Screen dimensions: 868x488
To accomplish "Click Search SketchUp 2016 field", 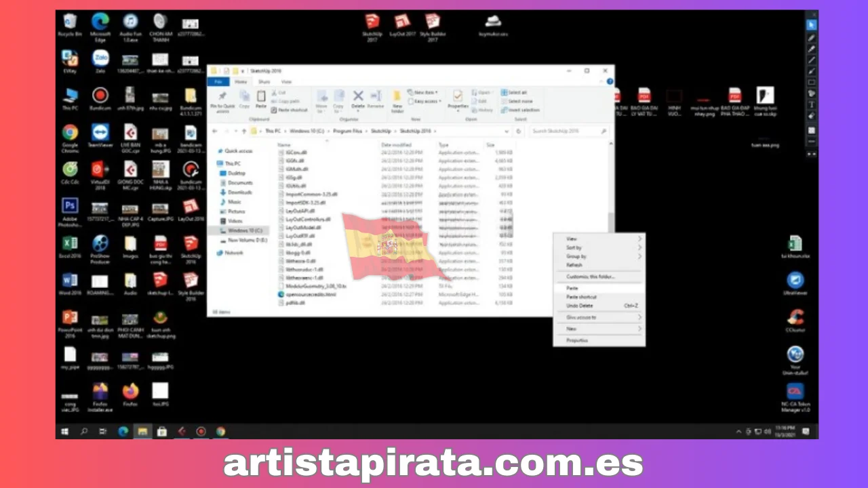I will [568, 131].
